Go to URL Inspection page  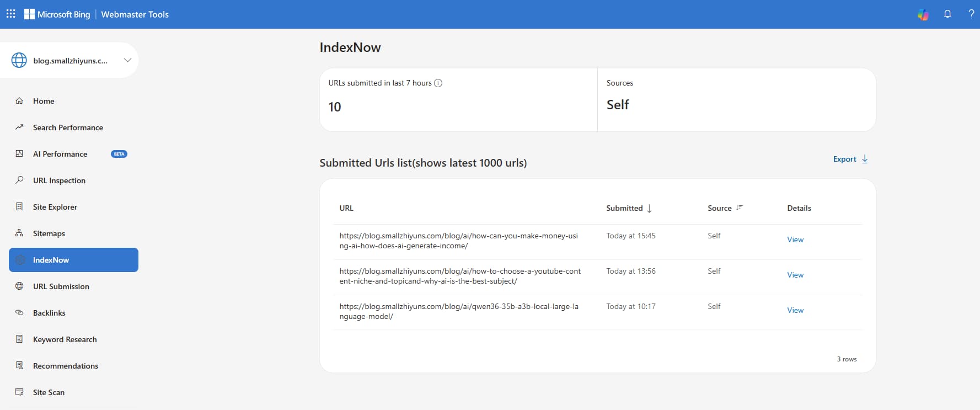point(59,180)
